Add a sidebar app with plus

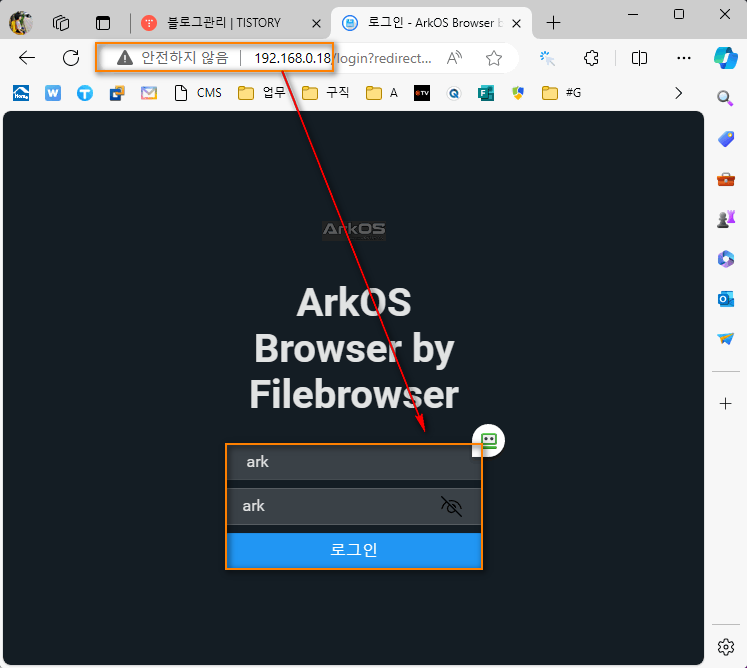click(726, 404)
